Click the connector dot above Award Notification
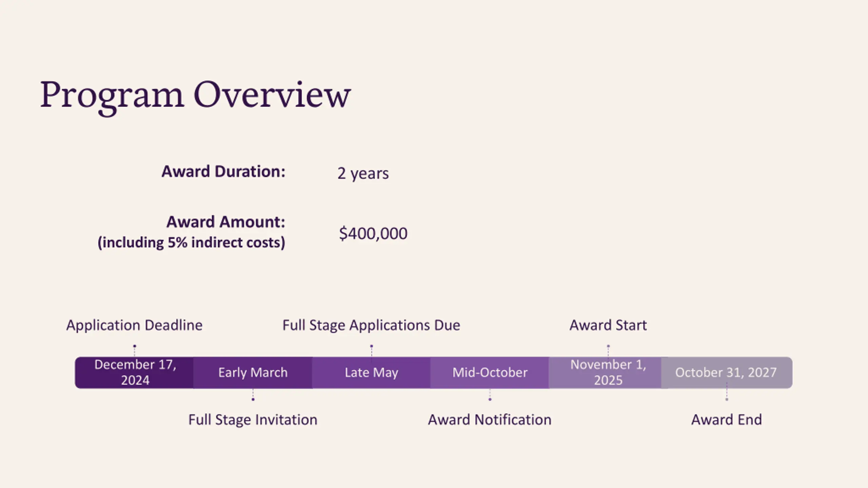This screenshot has width=868, height=488. (490, 400)
